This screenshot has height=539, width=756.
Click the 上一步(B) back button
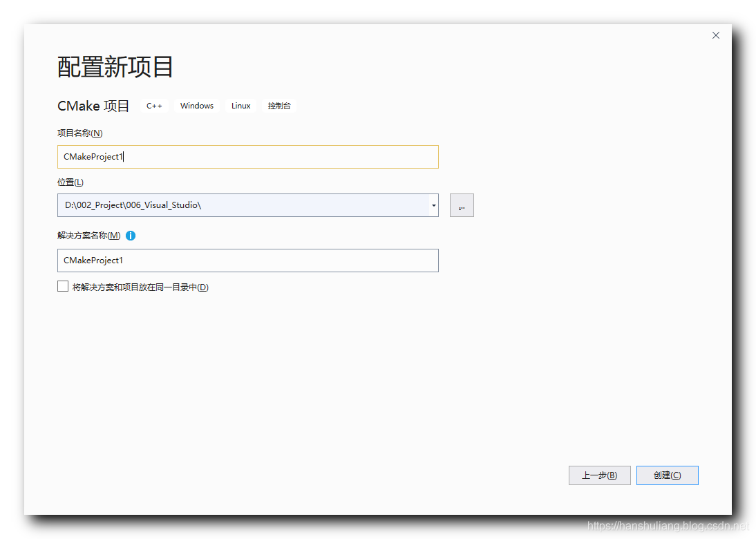(600, 475)
